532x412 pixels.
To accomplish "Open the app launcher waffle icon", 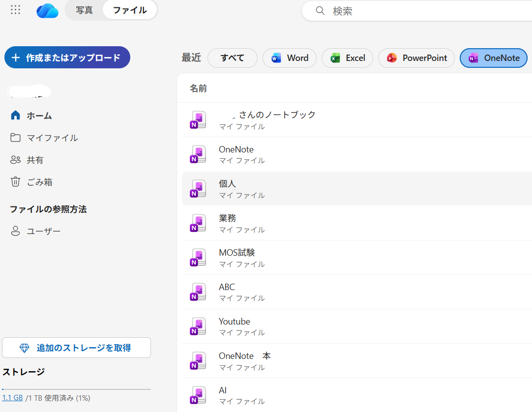I will pos(15,10).
